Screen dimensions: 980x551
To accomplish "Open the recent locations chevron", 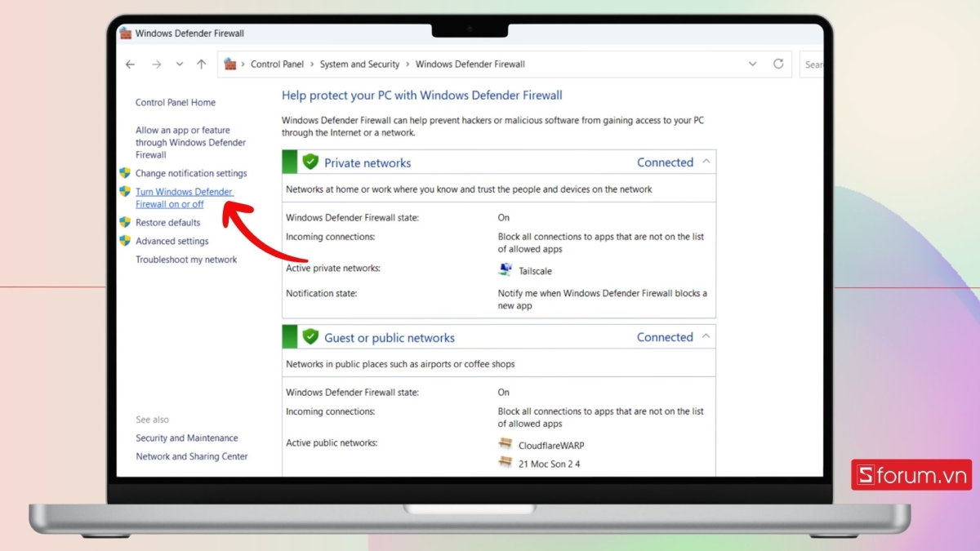I will pyautogui.click(x=180, y=64).
